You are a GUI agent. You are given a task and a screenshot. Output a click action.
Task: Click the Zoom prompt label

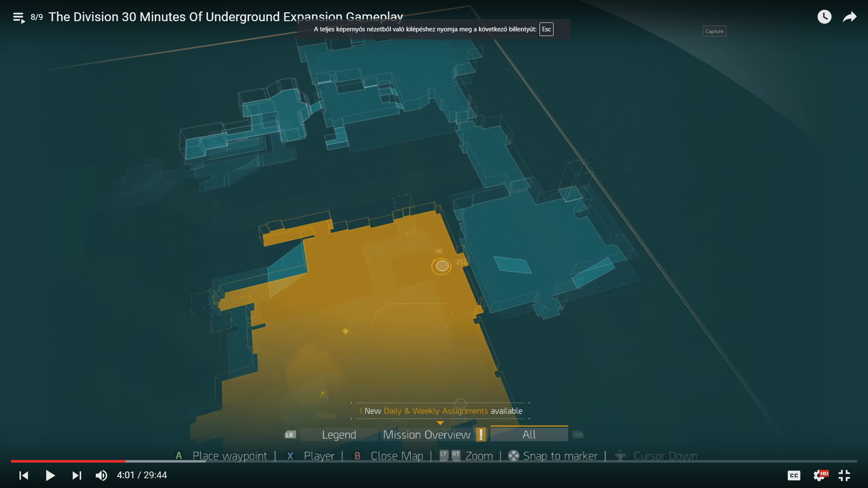click(x=479, y=456)
